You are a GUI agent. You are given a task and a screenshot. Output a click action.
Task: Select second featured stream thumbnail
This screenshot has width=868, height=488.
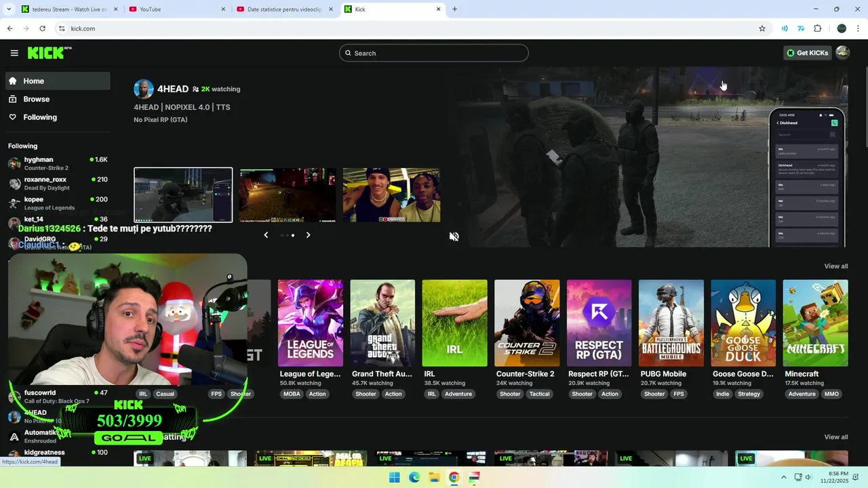[288, 195]
